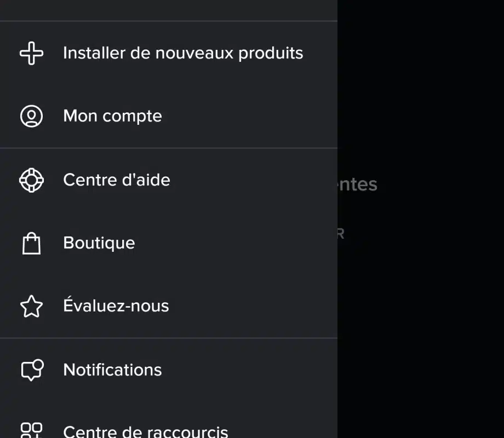Image resolution: width=504 pixels, height=438 pixels.
Task: Click the shopping bag icon
Action: [x=31, y=243]
